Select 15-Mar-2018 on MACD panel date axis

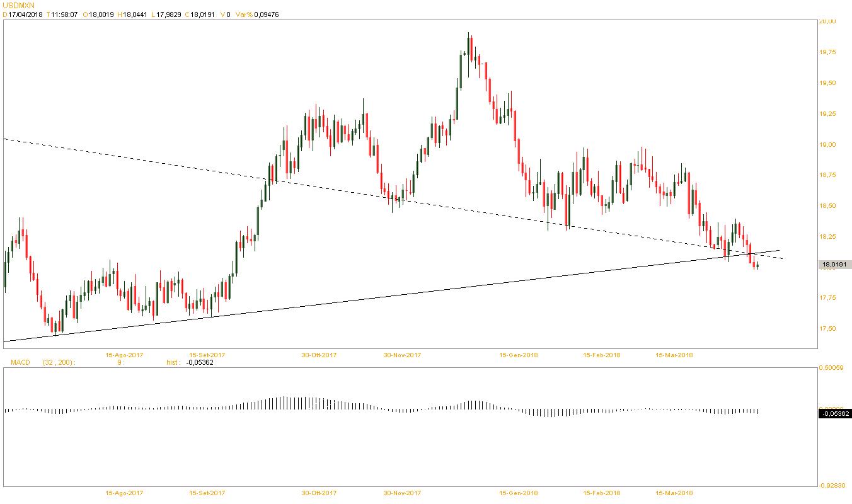[674, 493]
